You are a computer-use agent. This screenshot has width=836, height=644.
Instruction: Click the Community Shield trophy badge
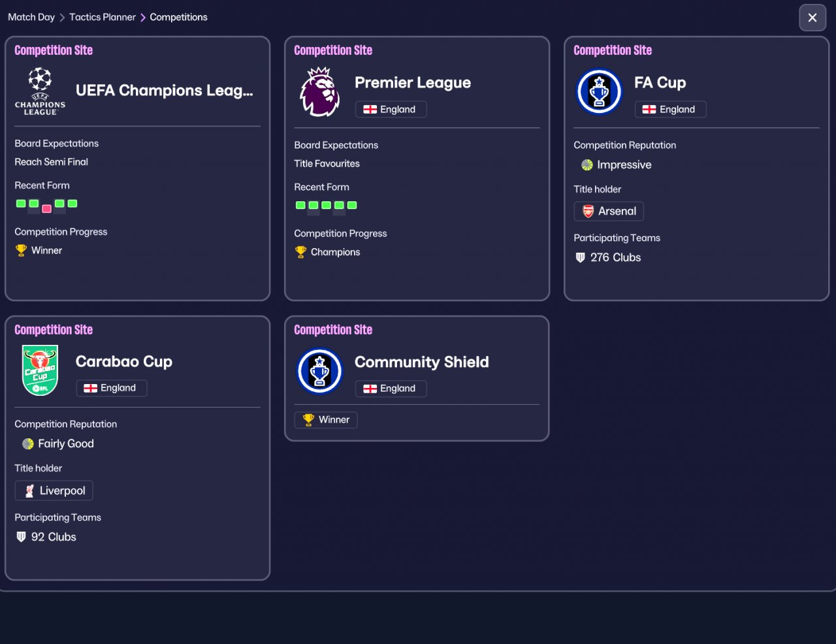pyautogui.click(x=319, y=371)
